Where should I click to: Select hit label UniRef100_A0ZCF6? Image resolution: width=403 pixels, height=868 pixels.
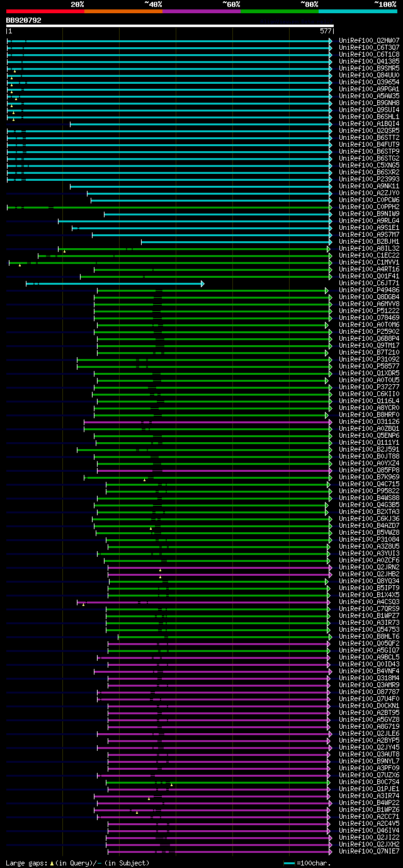(x=369, y=560)
